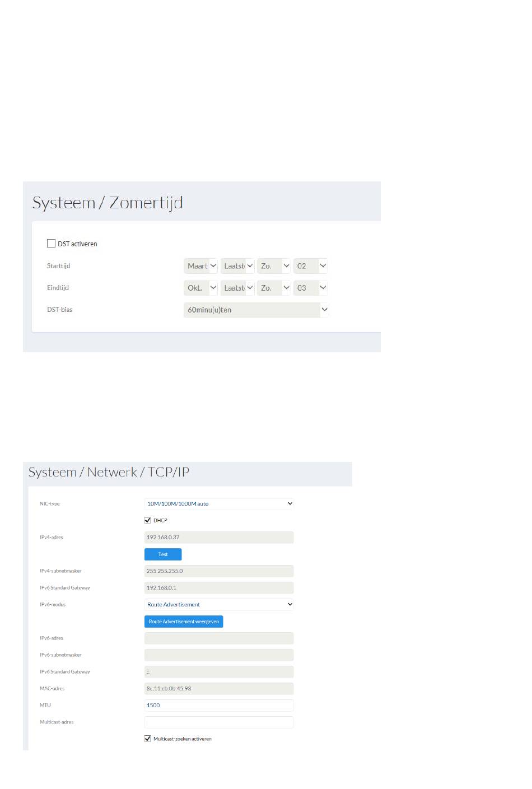Open the Starttijd month dropdown showing Maart

pyautogui.click(x=200, y=266)
